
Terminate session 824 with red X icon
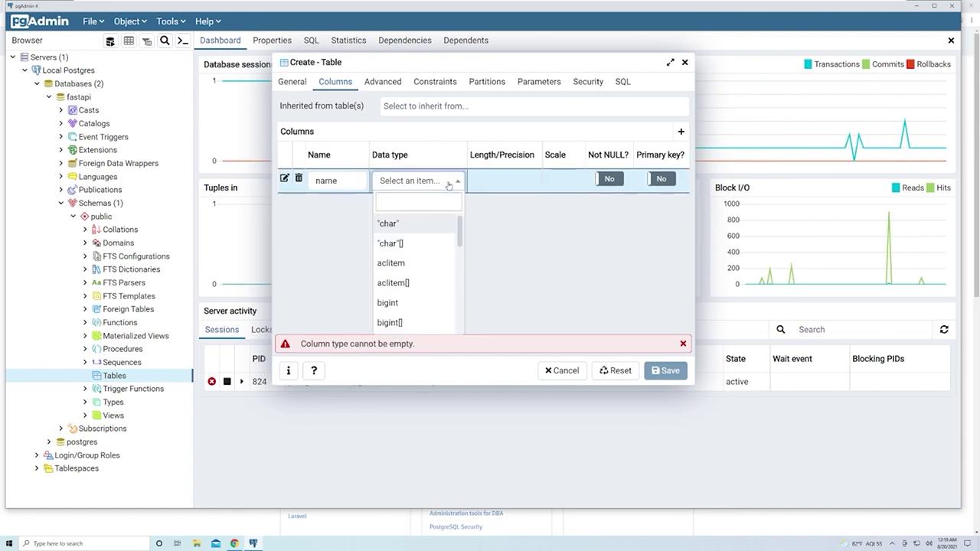pos(211,381)
